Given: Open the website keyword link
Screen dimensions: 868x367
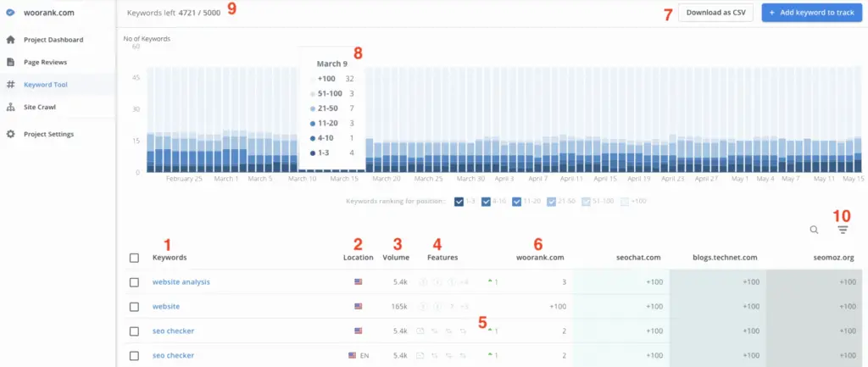Looking at the screenshot, I should [x=166, y=306].
